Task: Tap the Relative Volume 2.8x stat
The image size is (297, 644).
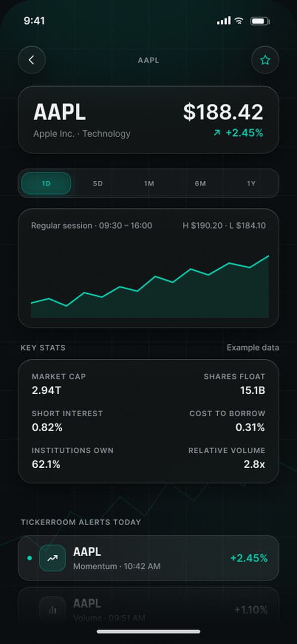Action: coord(227,458)
